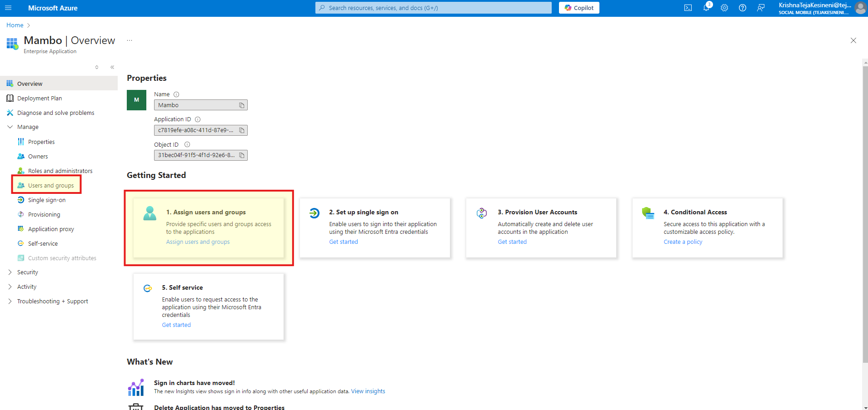Expand the Activity section

pyautogui.click(x=10, y=287)
